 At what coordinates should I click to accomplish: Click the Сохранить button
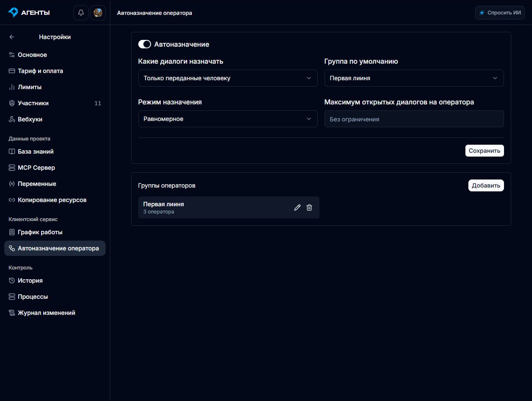[484, 151]
